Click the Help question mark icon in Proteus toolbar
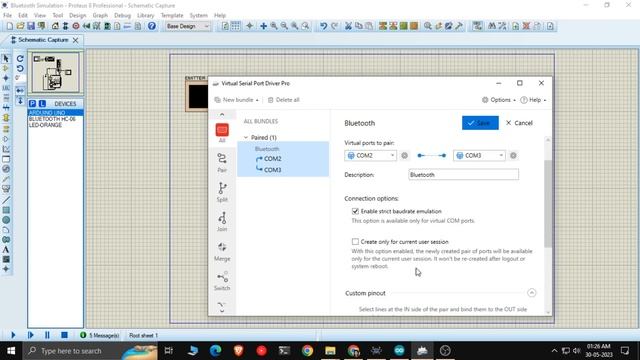This screenshot has width=640, height=360. (151, 26)
